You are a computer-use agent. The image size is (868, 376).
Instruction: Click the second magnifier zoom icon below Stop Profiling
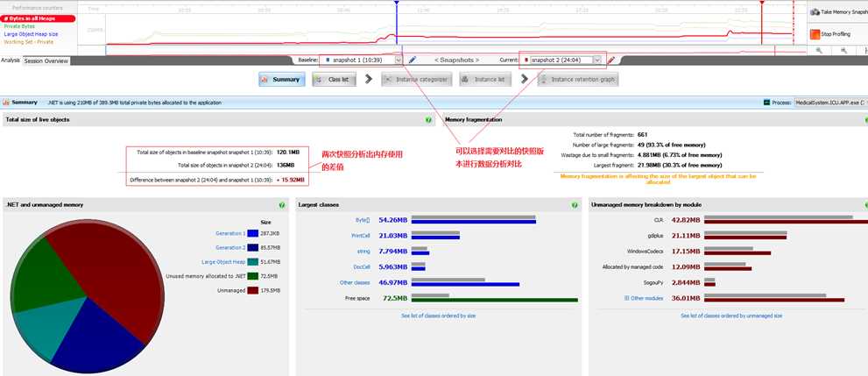coord(843,50)
